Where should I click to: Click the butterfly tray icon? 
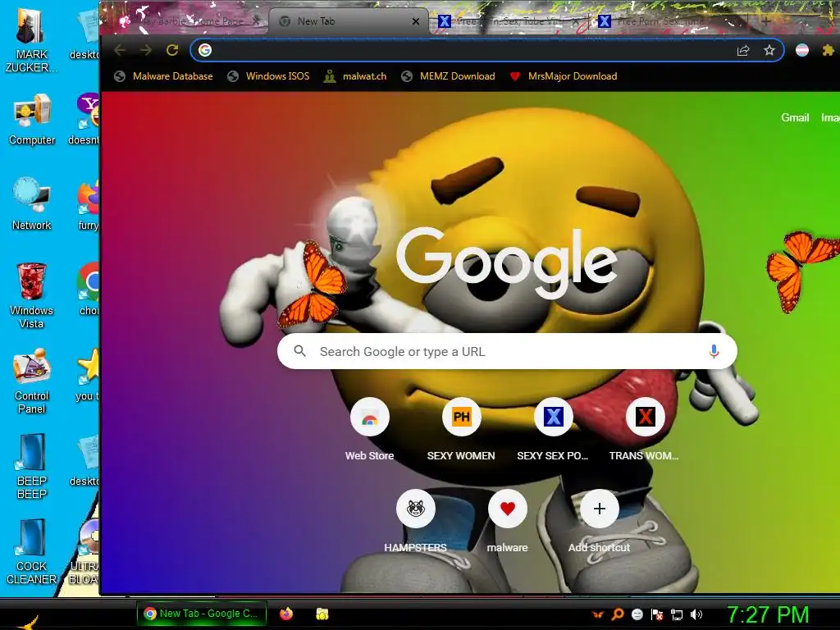pyautogui.click(x=598, y=614)
